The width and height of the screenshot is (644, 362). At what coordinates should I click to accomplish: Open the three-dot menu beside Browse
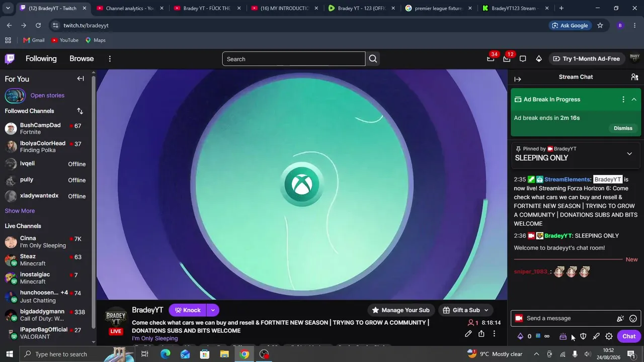point(110,59)
